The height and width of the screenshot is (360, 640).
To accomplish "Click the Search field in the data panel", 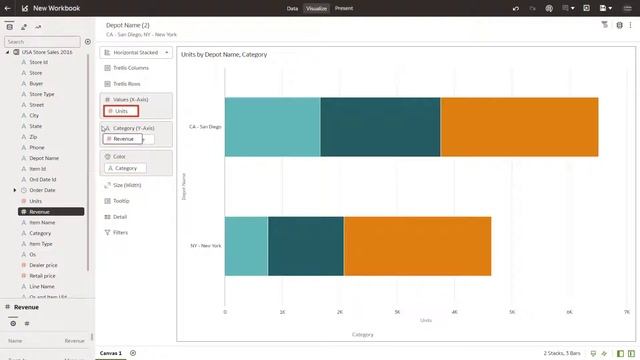I will [42, 42].
